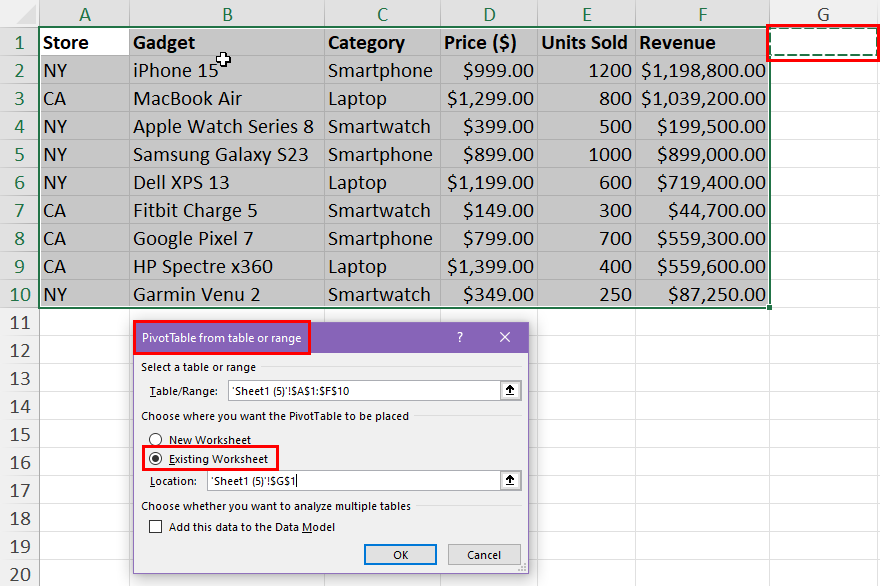Select column G header
This screenshot has width=880, height=586.
pyautogui.click(x=823, y=14)
